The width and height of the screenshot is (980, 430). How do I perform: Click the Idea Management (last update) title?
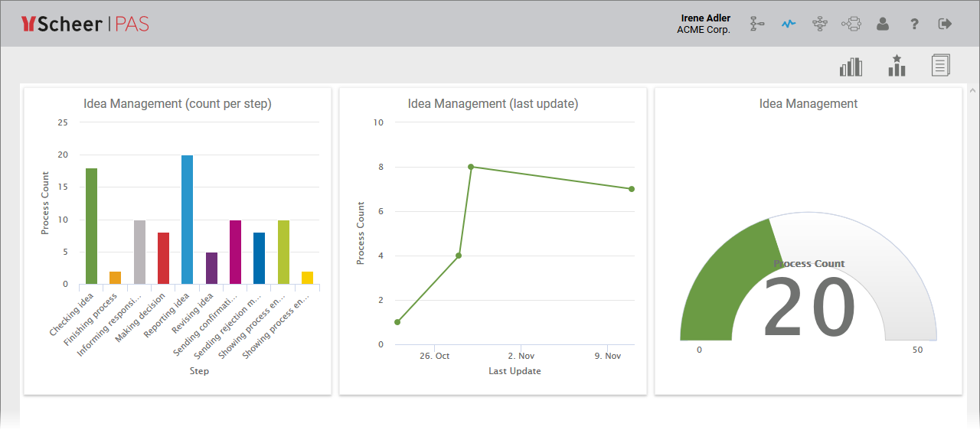[x=493, y=104]
